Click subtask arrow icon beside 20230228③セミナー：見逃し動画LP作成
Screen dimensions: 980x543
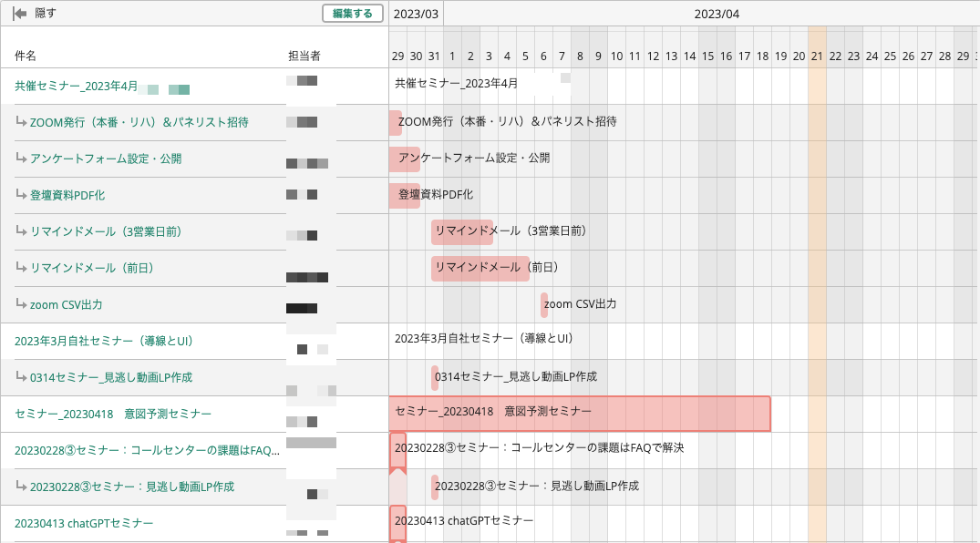coord(22,487)
